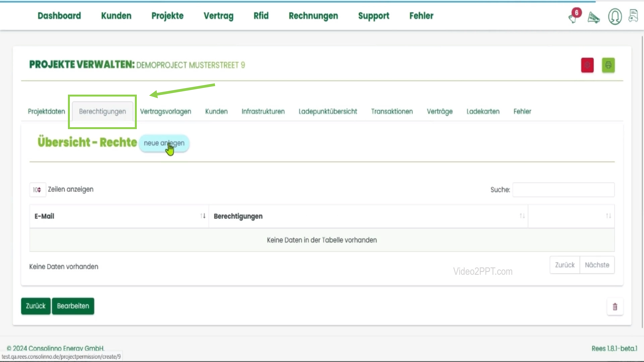The width and height of the screenshot is (644, 362).
Task: Click the trash delete icon bottom right
Action: [615, 307]
